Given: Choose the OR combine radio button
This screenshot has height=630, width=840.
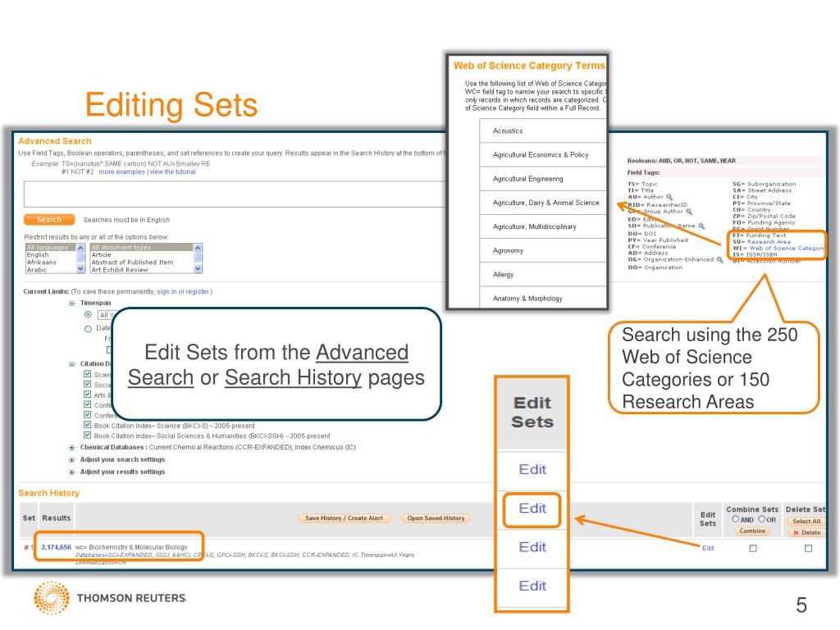Looking at the screenshot, I should pyautogui.click(x=761, y=519).
